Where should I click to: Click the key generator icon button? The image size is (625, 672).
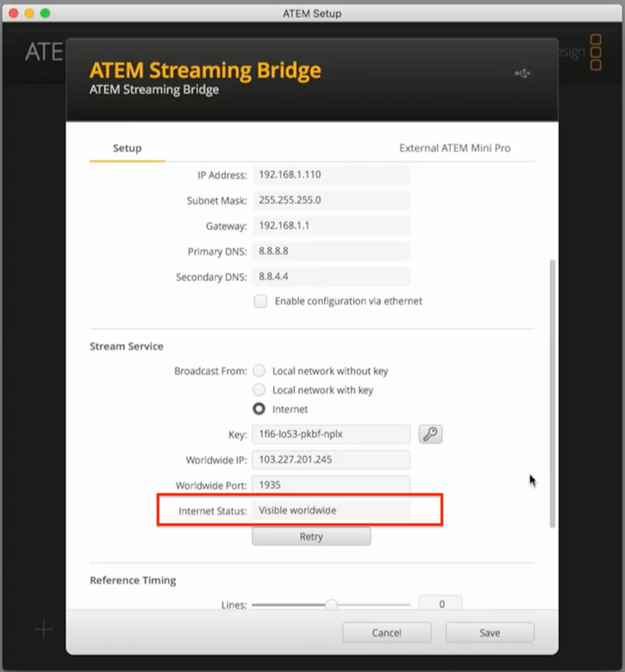(x=430, y=434)
